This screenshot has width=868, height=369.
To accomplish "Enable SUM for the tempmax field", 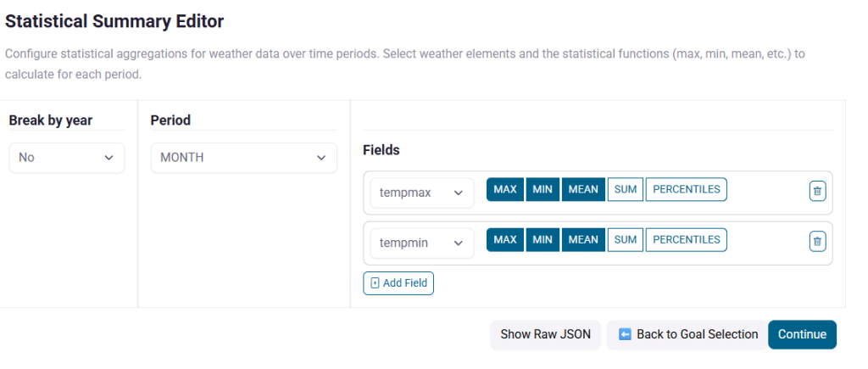I will pos(625,190).
